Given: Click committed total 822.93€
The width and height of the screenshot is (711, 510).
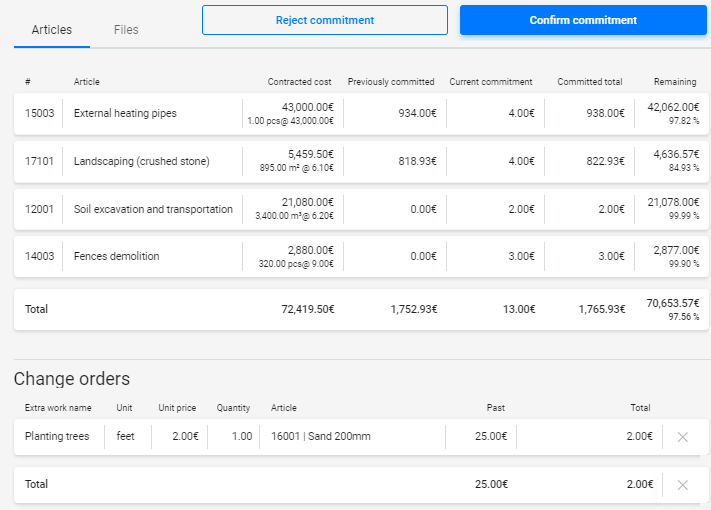Looking at the screenshot, I should click(x=605, y=161).
